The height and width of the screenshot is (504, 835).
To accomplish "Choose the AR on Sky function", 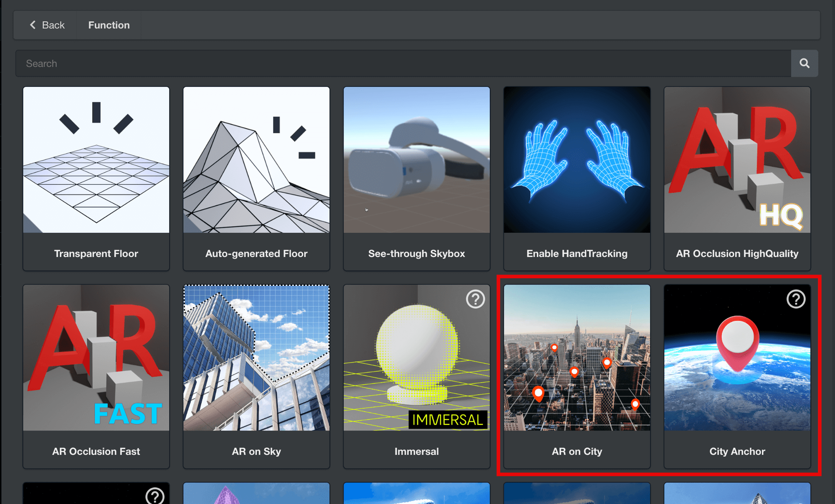I will point(256,376).
